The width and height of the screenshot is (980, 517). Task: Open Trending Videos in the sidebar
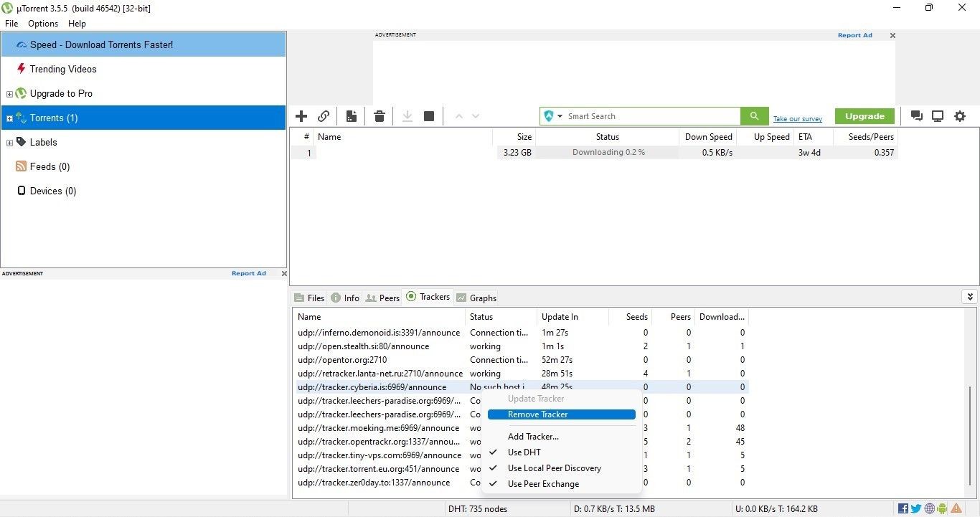coord(63,69)
